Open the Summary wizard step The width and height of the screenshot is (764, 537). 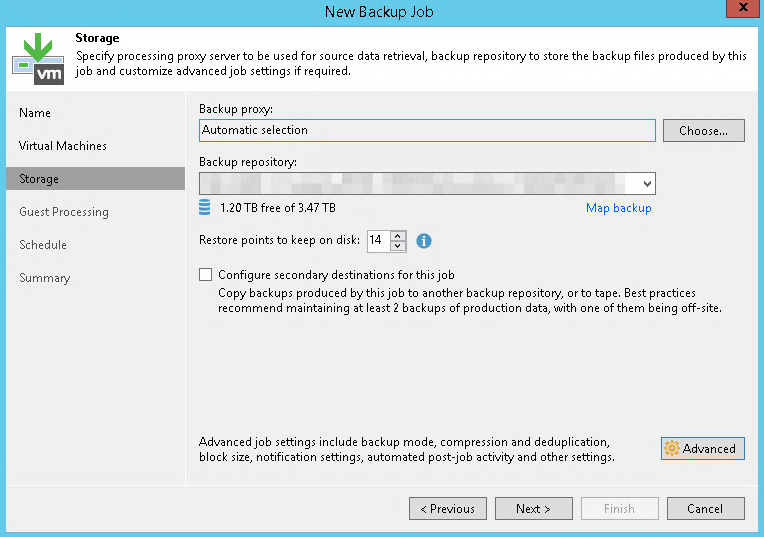(x=44, y=278)
